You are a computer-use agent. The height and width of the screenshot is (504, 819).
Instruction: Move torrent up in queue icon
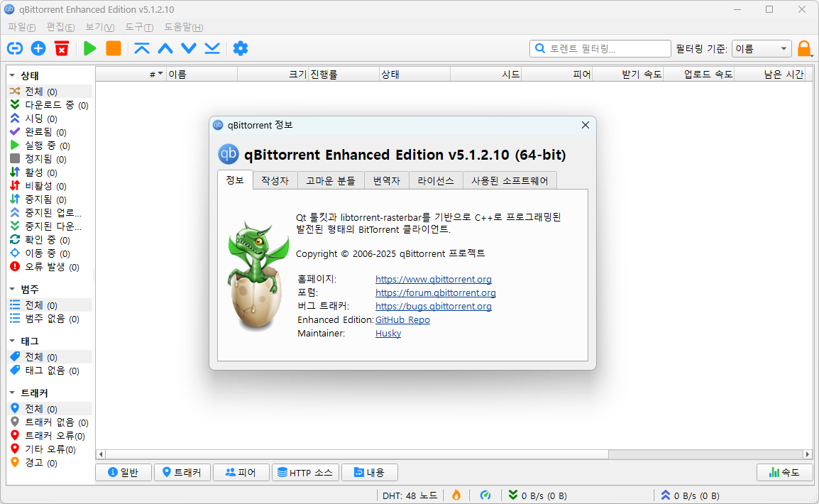(x=165, y=48)
